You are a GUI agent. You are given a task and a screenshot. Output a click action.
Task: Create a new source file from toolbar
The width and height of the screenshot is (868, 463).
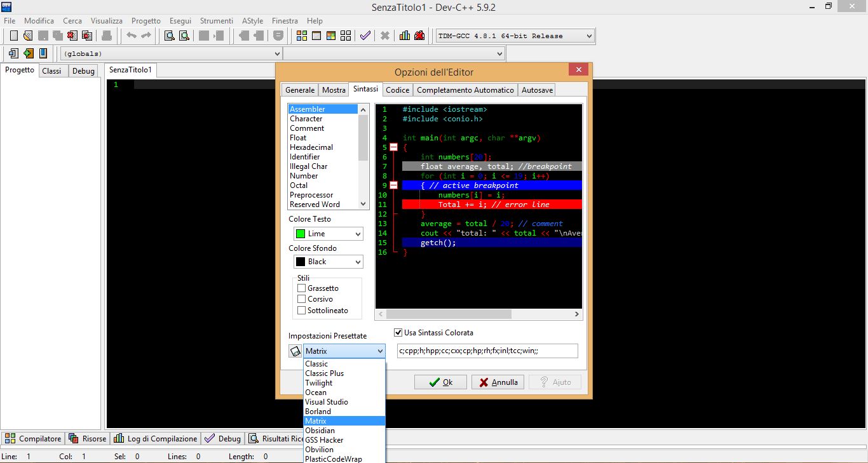[13, 36]
